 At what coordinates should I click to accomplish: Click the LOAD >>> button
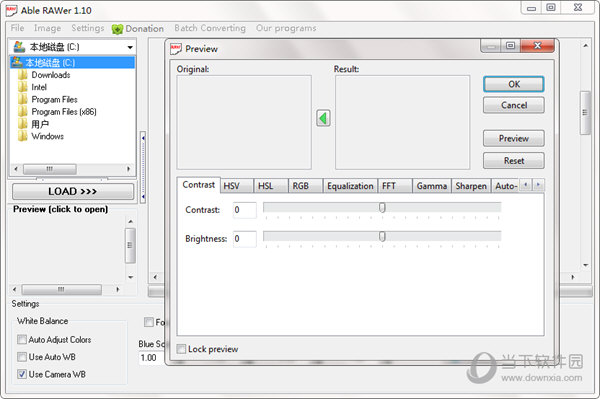73,191
